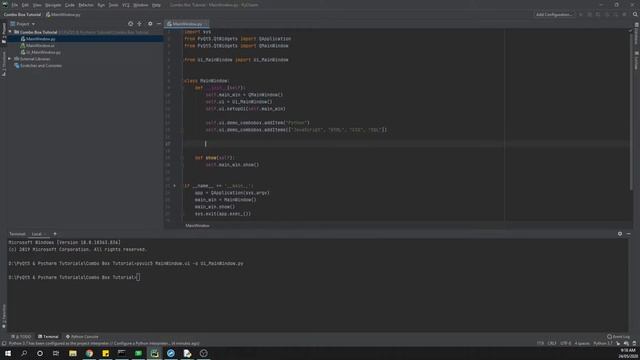This screenshot has height=360, width=640.
Task: Open Search Everywhere magnifier icon
Action: pos(635,14)
